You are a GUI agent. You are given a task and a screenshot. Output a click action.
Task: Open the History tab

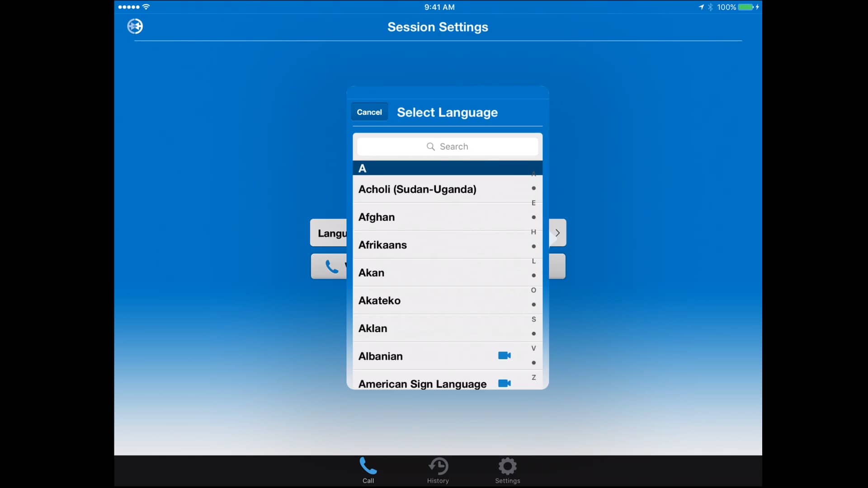tap(438, 470)
